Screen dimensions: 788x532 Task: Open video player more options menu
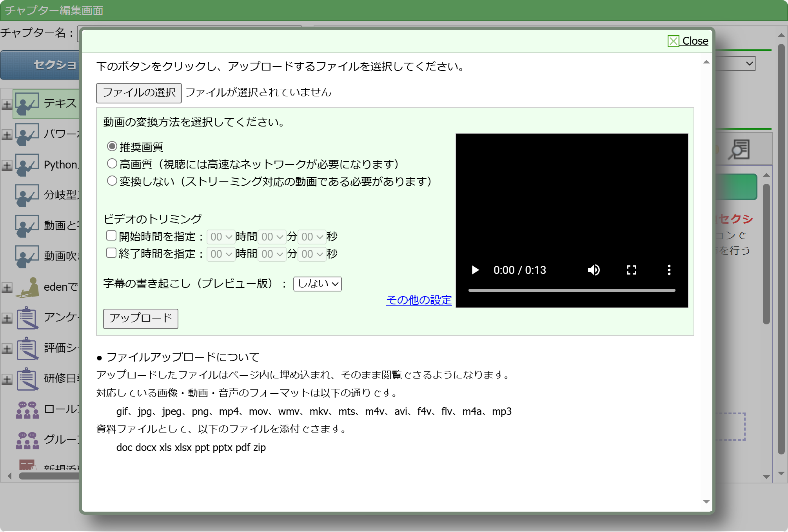pos(669,270)
